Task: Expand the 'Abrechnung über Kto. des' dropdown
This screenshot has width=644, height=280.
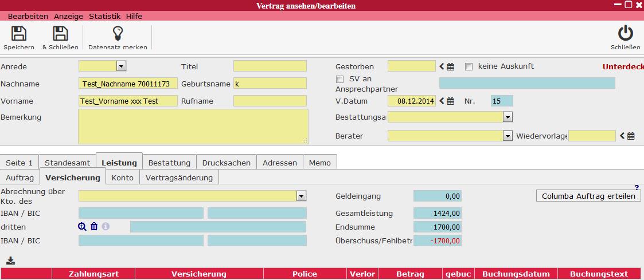Action: [x=302, y=196]
